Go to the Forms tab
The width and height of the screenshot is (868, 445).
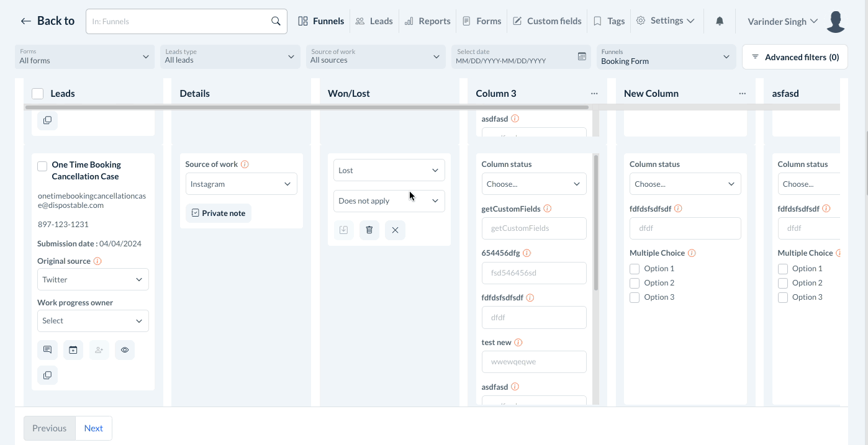coord(482,21)
